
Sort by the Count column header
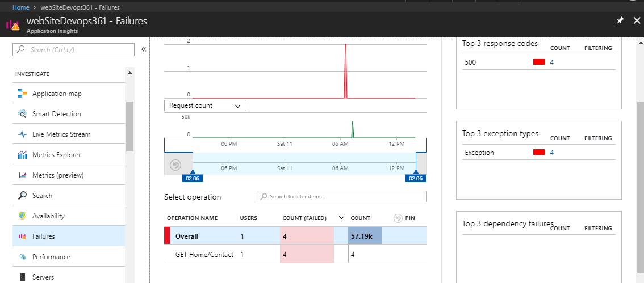pyautogui.click(x=361, y=218)
